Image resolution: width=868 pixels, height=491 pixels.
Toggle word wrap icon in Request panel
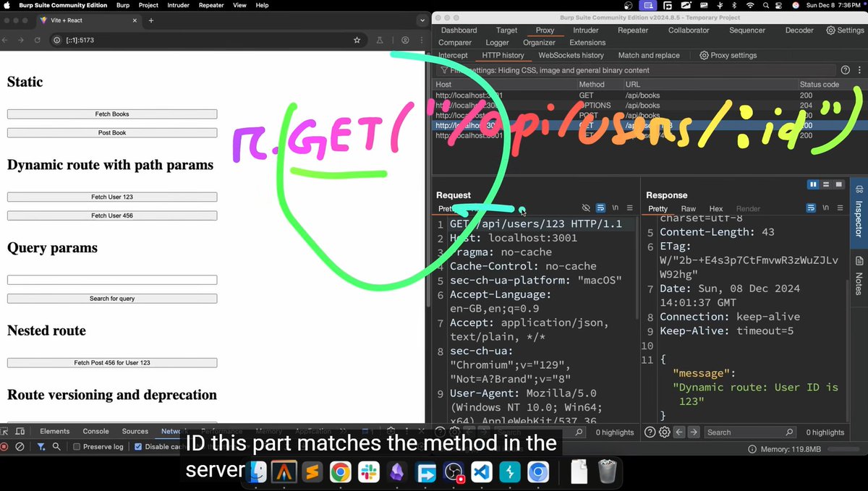pyautogui.click(x=600, y=208)
